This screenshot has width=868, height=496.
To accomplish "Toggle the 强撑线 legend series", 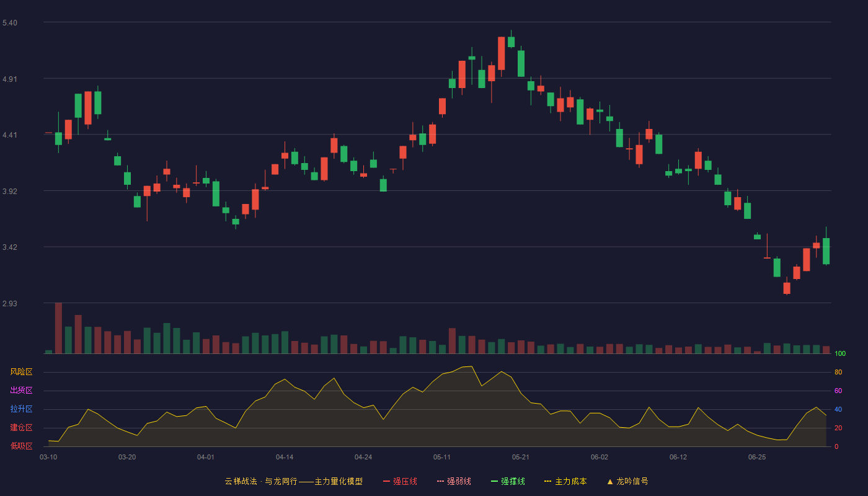I will pyautogui.click(x=508, y=481).
